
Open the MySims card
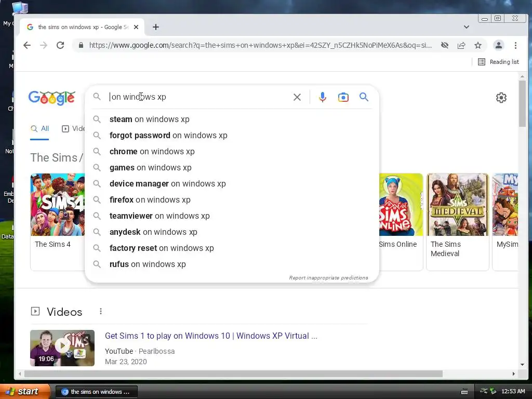pyautogui.click(x=505, y=222)
